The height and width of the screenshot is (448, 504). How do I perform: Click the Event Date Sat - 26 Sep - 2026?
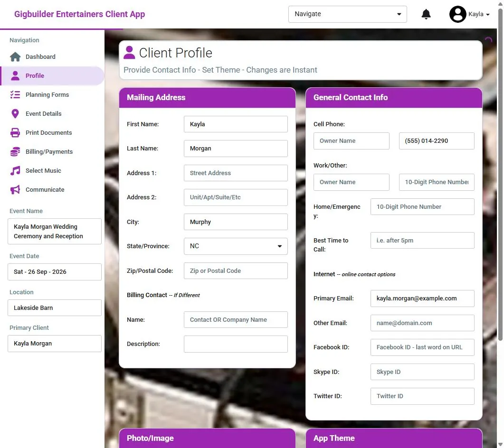[x=55, y=272]
